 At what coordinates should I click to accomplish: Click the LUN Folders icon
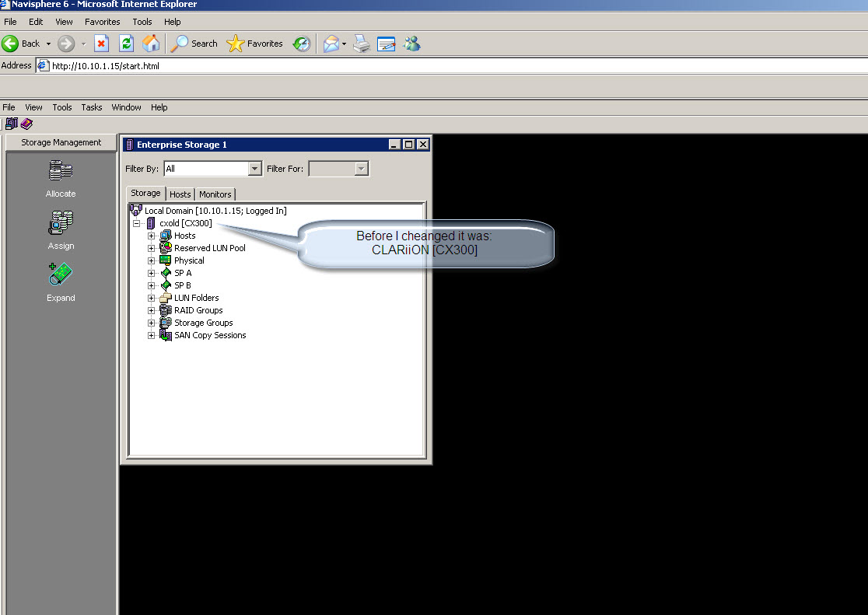pyautogui.click(x=166, y=298)
